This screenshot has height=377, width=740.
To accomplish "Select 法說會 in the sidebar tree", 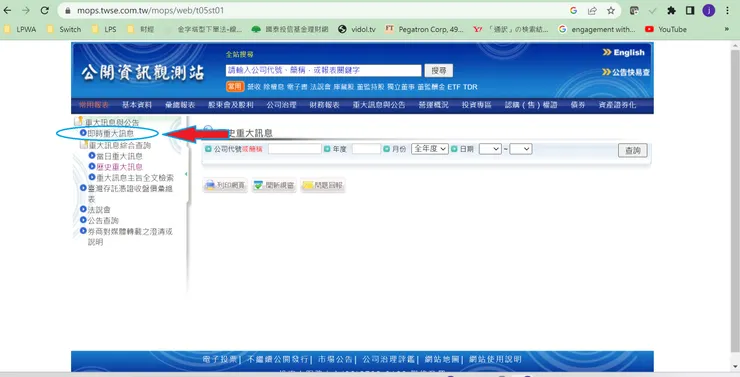I will coord(99,209).
